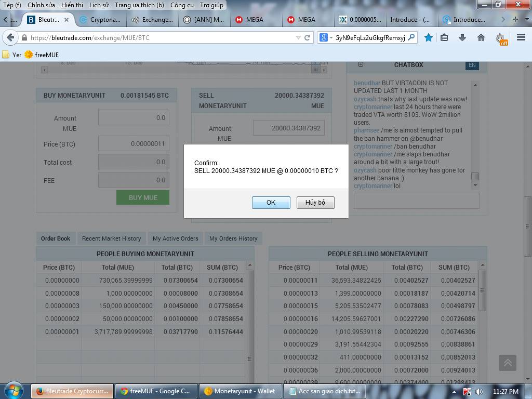Screen dimensions: 532x399
Task: Click the benudhar username in chat
Action: point(367,83)
